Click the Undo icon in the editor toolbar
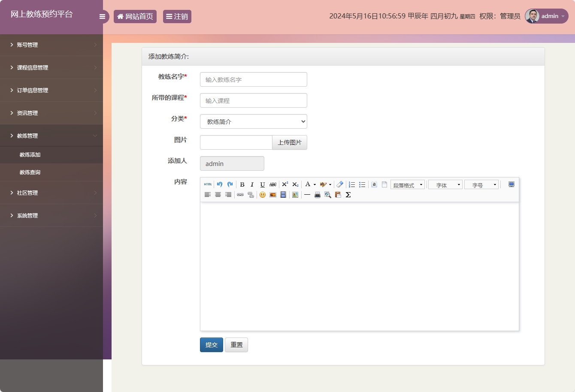This screenshot has height=392, width=575. click(220, 184)
